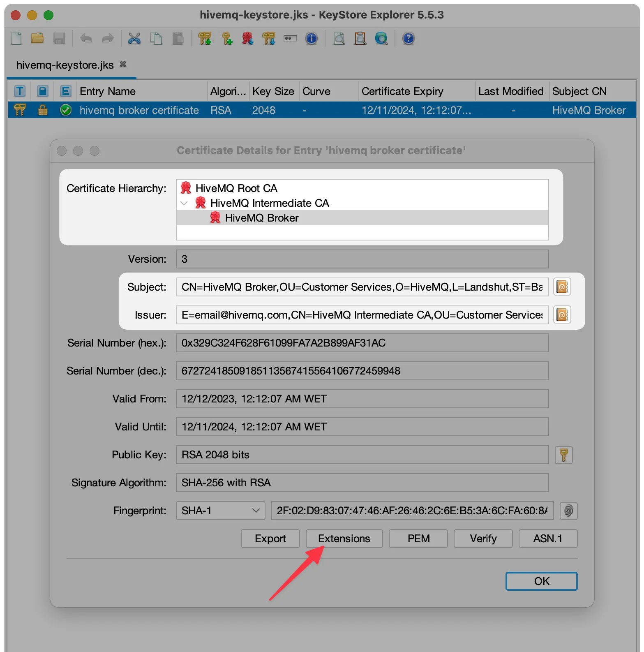The image size is (644, 652).
Task: Click the Paste clipboard icon
Action: pos(178,39)
